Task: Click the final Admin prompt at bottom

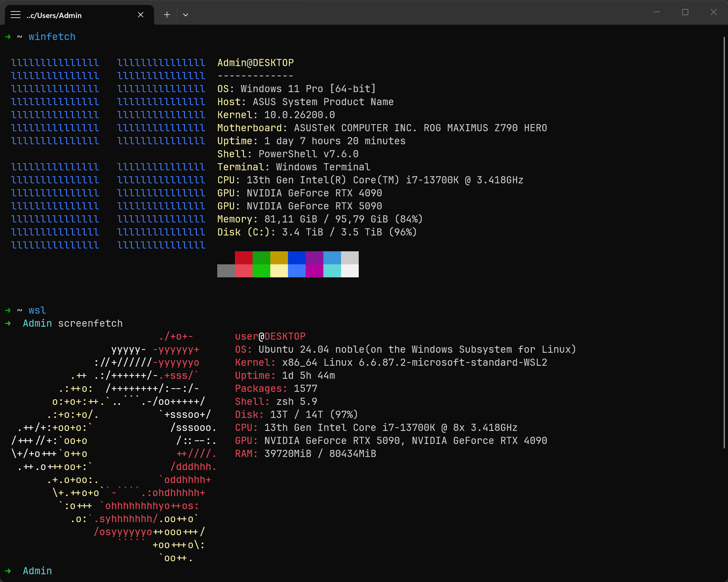Action: (37, 571)
